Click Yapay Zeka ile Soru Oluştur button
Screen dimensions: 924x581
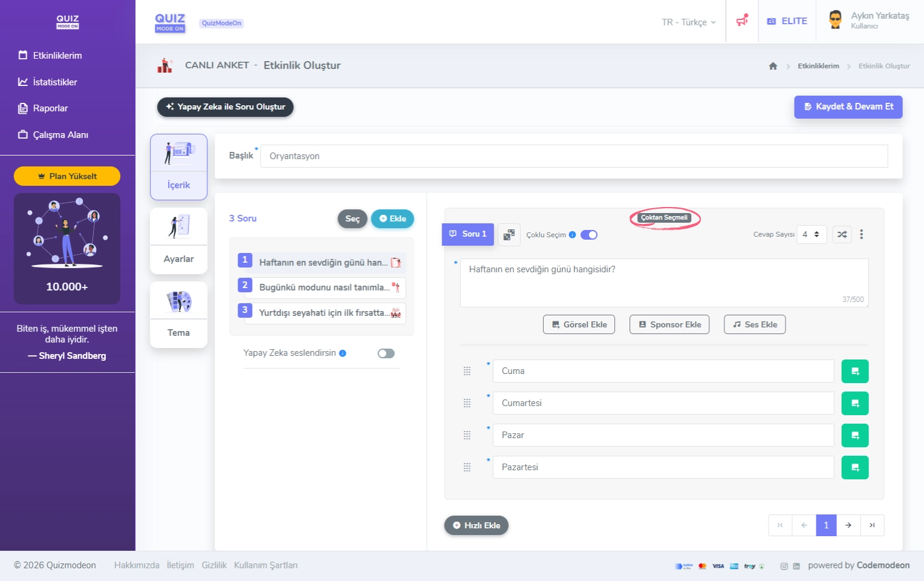coord(225,107)
